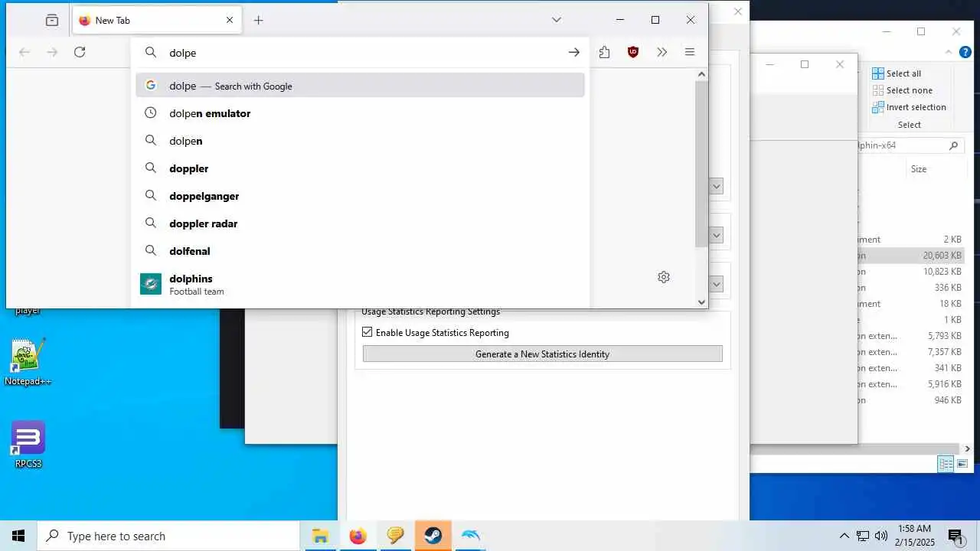The width and height of the screenshot is (980, 551).
Task: Click the Firefox vertical scrollbar thumb
Action: tap(702, 163)
